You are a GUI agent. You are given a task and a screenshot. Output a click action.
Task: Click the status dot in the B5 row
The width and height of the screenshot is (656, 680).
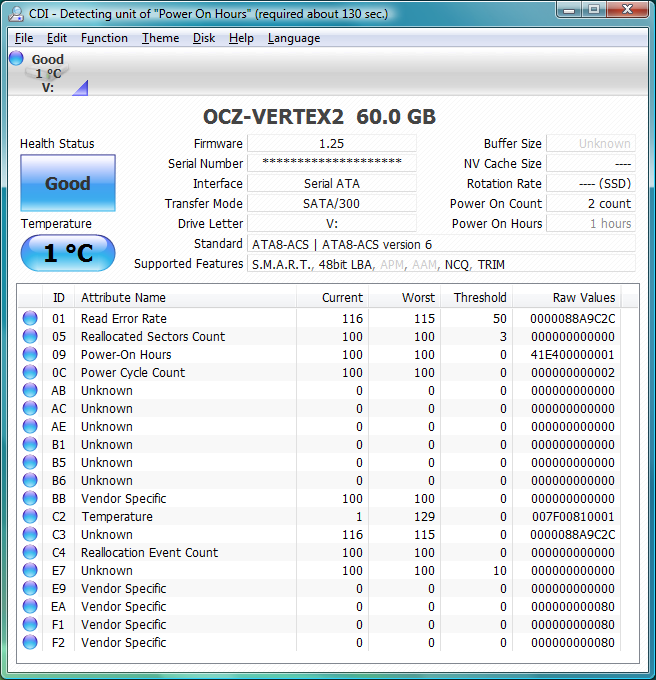click(30, 462)
